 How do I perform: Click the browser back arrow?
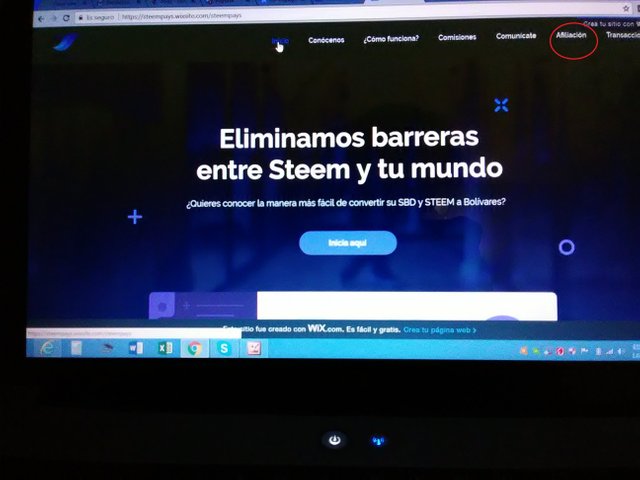[x=41, y=19]
